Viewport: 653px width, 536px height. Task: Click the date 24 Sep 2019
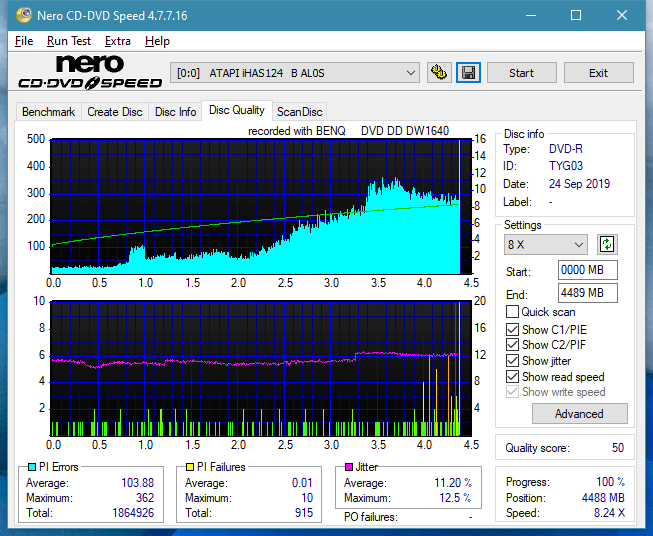coord(579,184)
